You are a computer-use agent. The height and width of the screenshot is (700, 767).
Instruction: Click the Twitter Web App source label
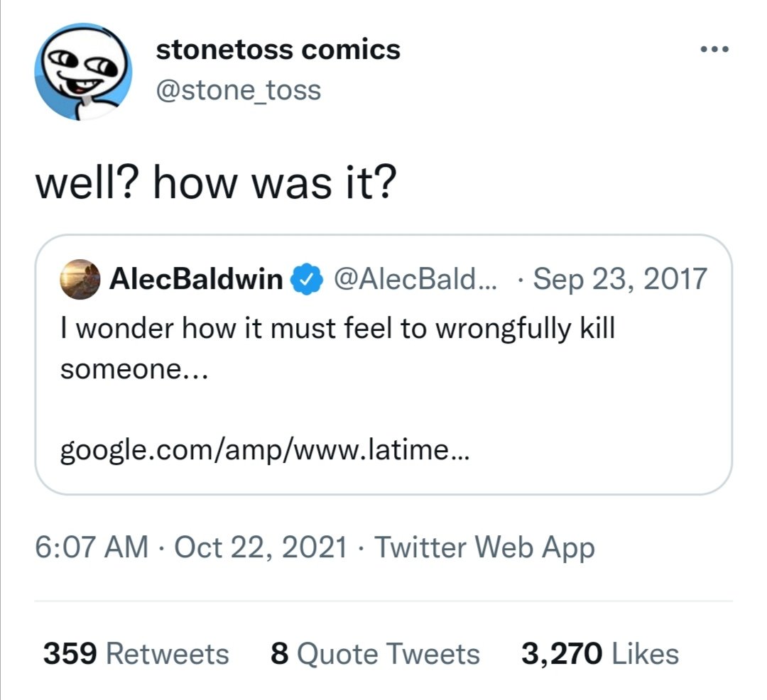pyautogui.click(x=484, y=547)
